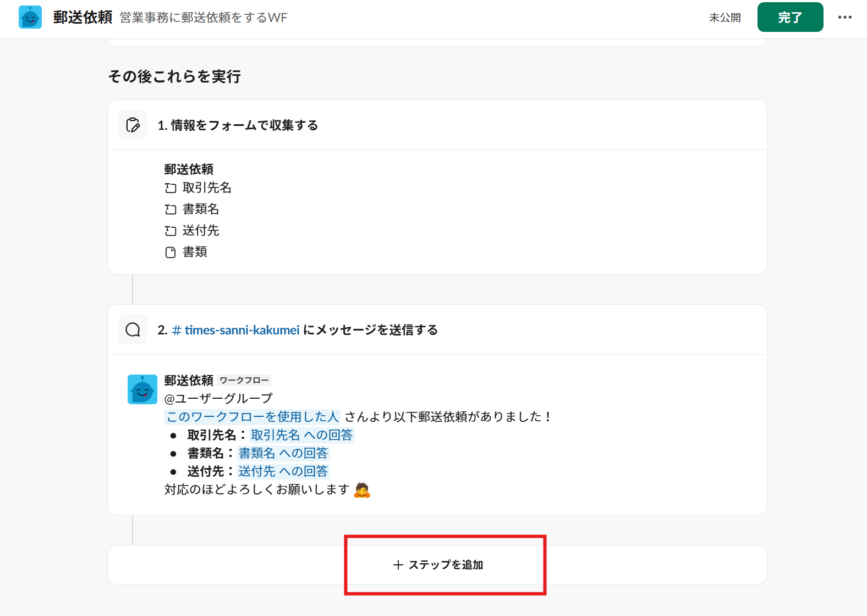Viewport: 867px width, 616px height.
Task: Click the message step speech bubble icon
Action: (133, 329)
